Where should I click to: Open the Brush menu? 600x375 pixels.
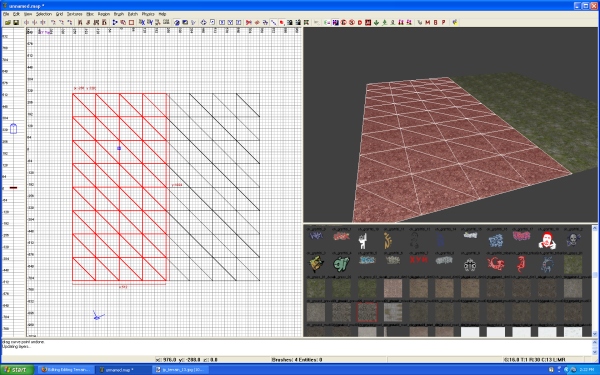click(119, 14)
